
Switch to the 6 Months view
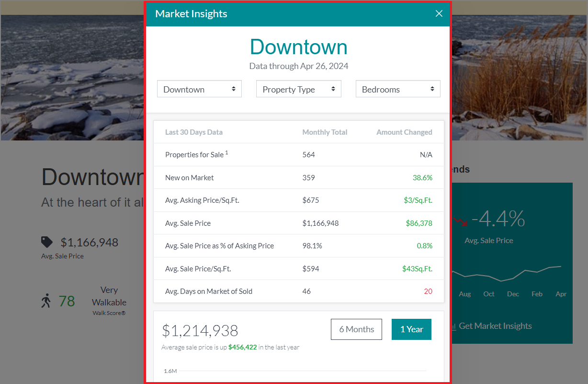coord(356,329)
